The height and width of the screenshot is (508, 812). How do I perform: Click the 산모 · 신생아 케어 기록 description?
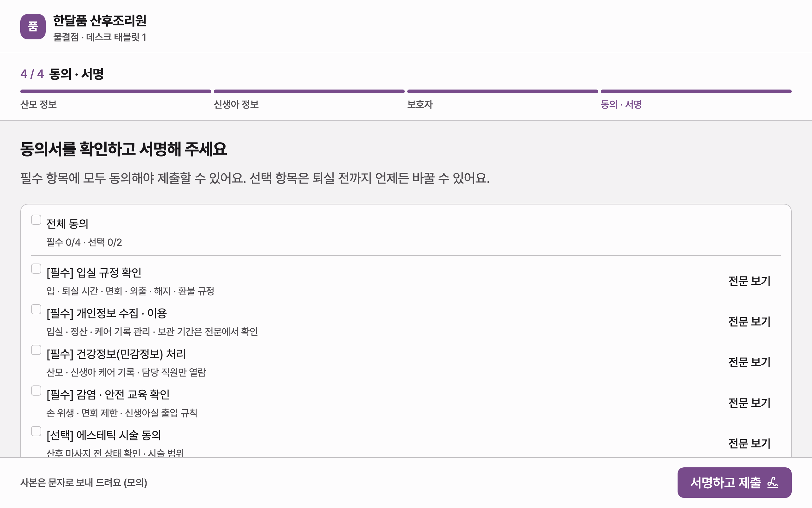pos(126,372)
